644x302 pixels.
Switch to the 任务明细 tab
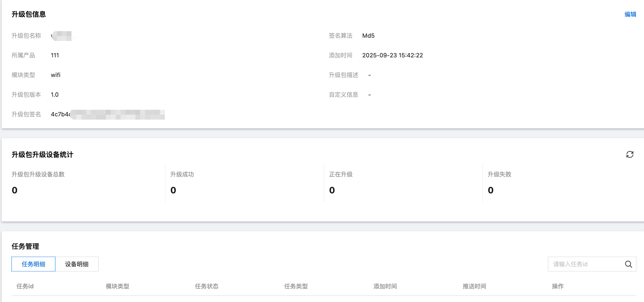(x=33, y=264)
